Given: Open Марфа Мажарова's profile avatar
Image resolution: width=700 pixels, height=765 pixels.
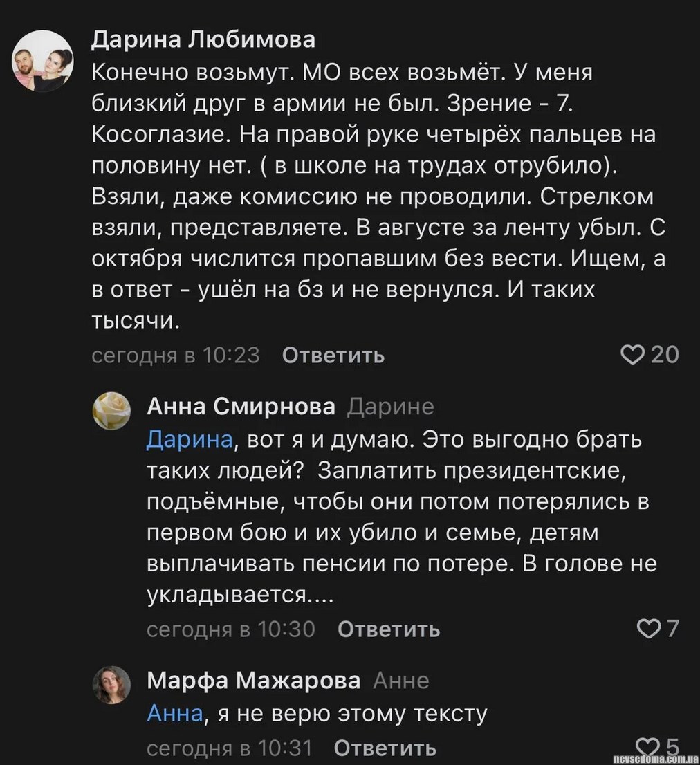Looking at the screenshot, I should (111, 685).
